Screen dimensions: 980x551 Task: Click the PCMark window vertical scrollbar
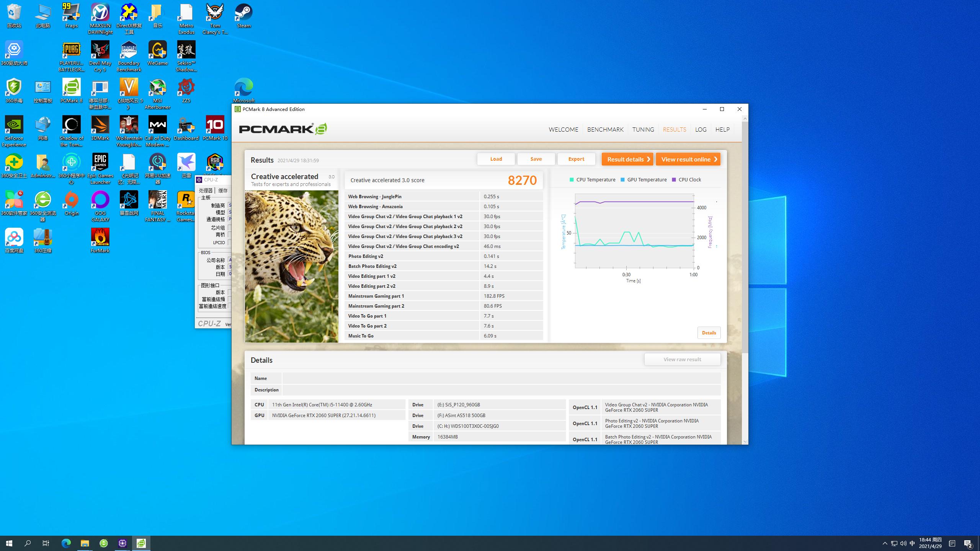[745, 237]
